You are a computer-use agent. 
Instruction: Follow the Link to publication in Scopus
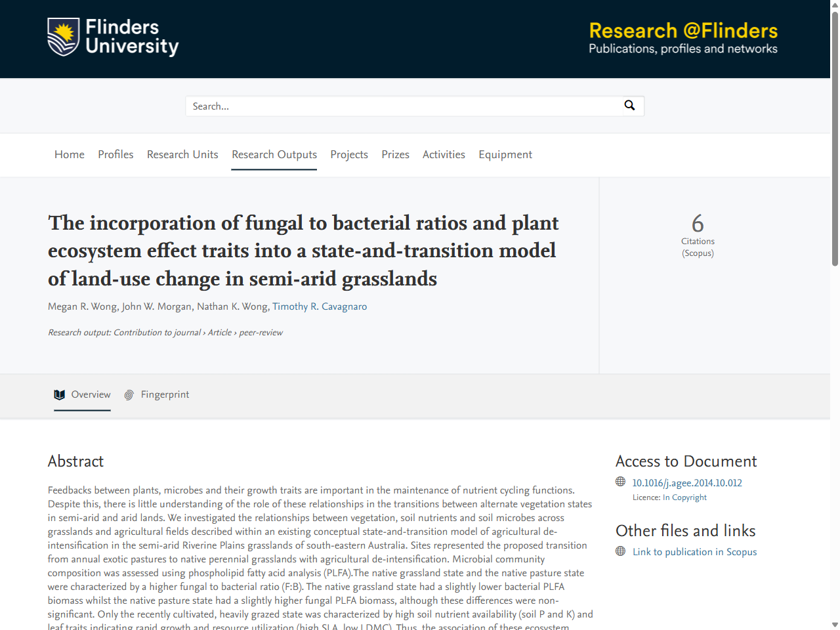coord(694,551)
